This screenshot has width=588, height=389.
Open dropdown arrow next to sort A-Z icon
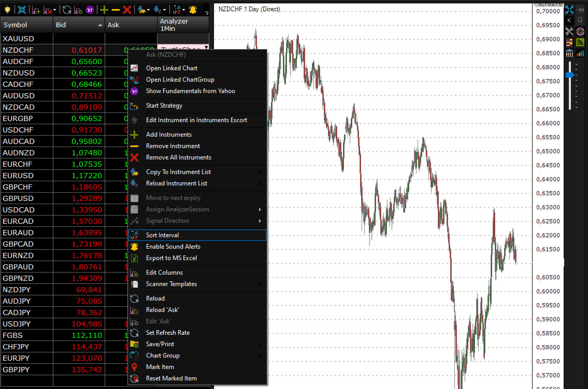pos(184,10)
